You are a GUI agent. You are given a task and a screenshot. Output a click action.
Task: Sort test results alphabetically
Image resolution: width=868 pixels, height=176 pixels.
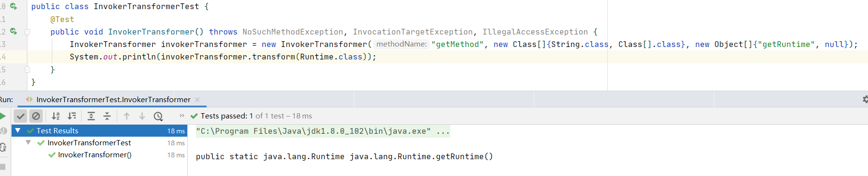pos(56,116)
